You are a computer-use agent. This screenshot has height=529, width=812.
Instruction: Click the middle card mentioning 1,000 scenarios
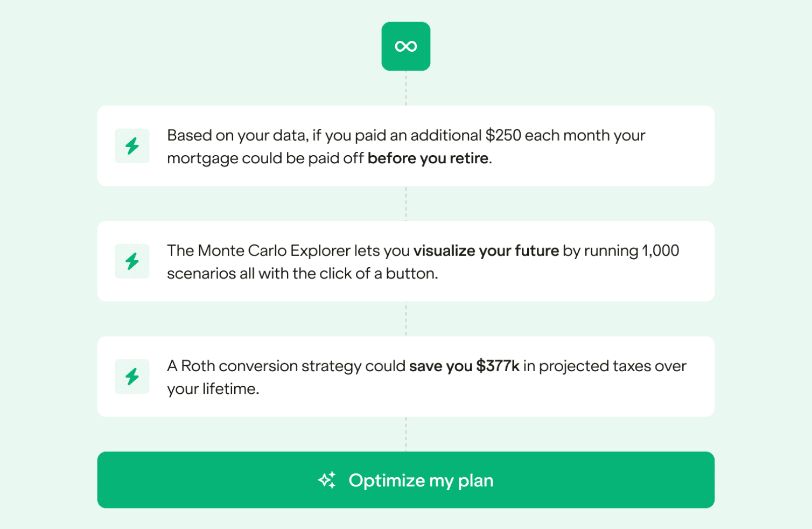pos(405,261)
